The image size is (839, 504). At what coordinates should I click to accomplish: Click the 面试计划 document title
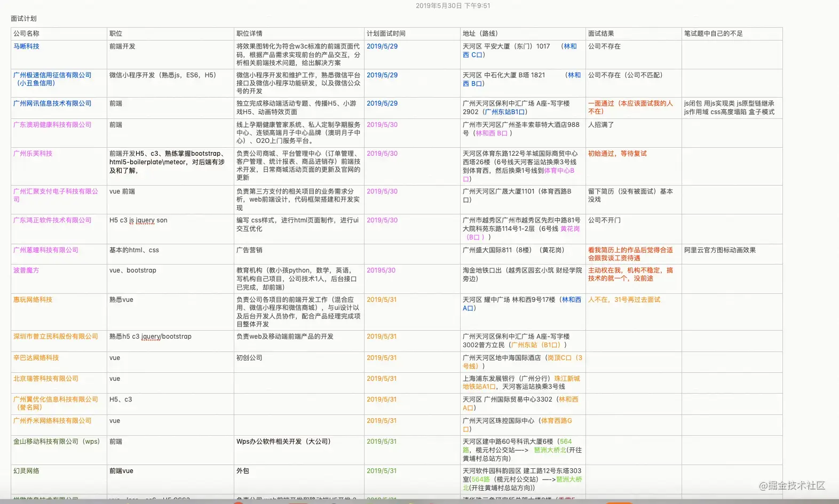(23, 19)
